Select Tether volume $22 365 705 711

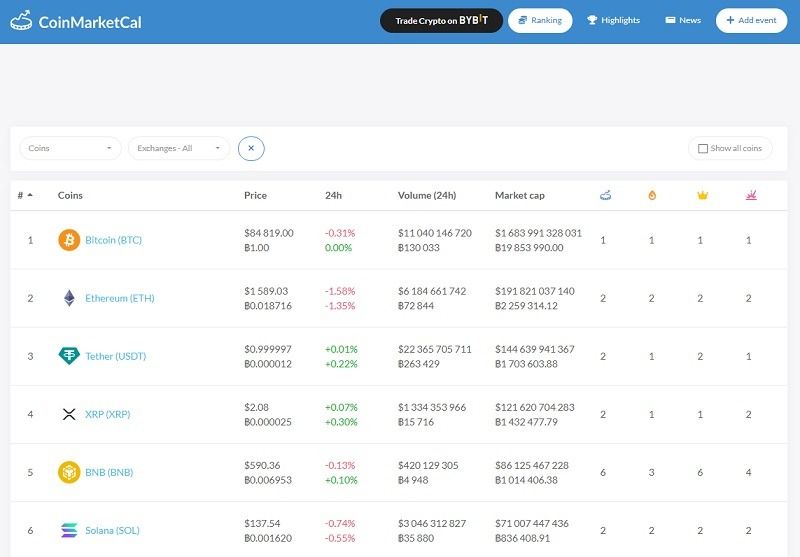click(435, 349)
